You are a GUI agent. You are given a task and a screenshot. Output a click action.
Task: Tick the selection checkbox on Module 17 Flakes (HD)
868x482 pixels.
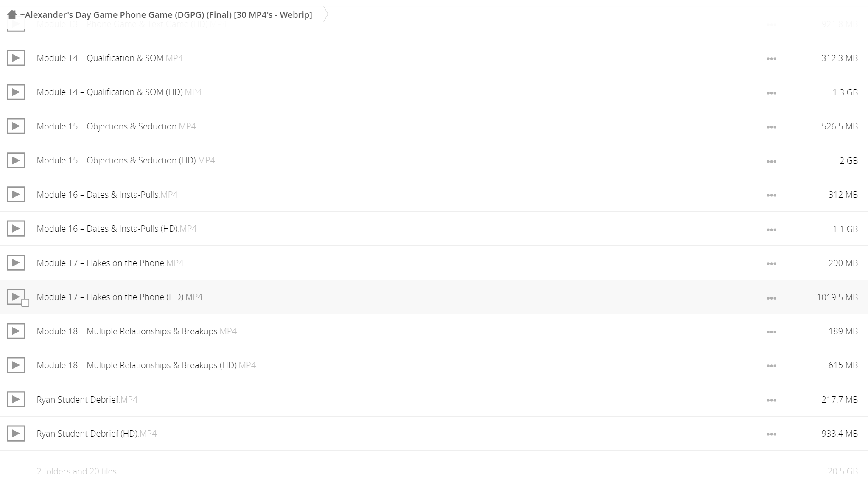[25, 303]
